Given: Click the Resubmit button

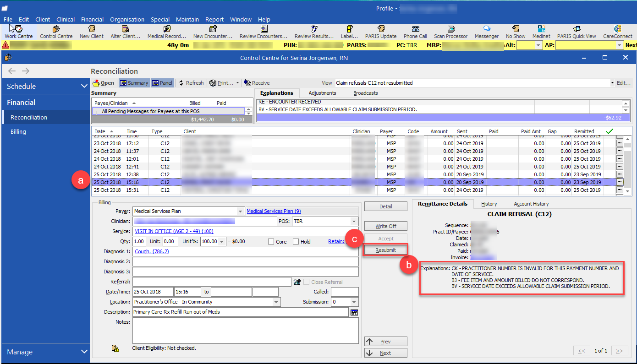Looking at the screenshot, I should [x=385, y=250].
